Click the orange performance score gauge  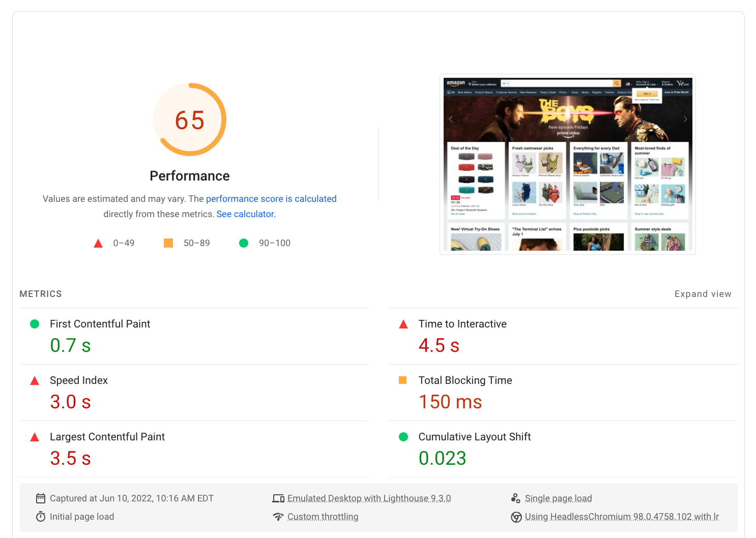click(189, 119)
